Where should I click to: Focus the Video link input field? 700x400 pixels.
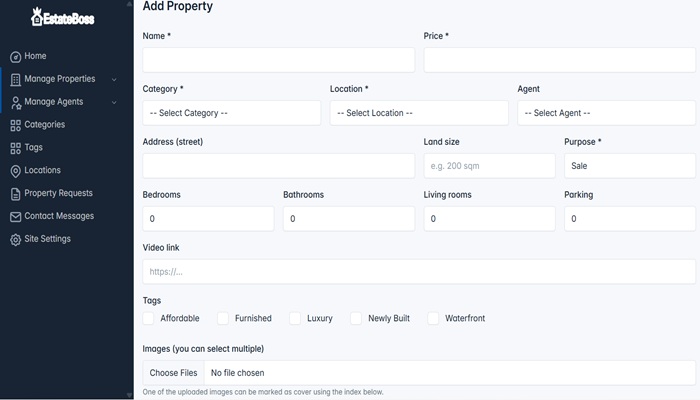(x=419, y=271)
